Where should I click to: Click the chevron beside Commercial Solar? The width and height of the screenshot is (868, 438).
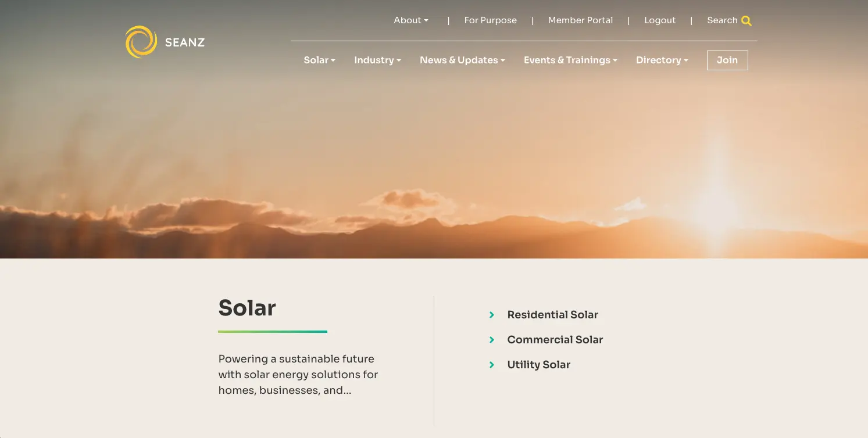(492, 340)
